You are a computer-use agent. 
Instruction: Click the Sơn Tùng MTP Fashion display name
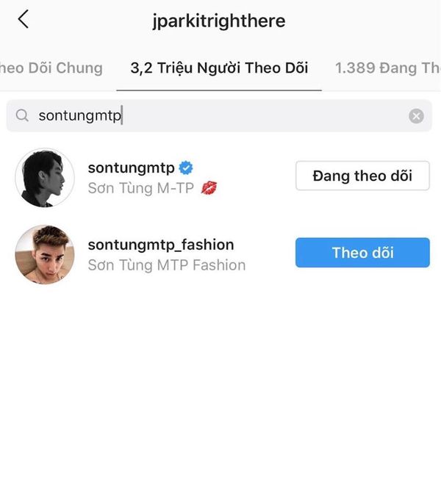pos(166,264)
